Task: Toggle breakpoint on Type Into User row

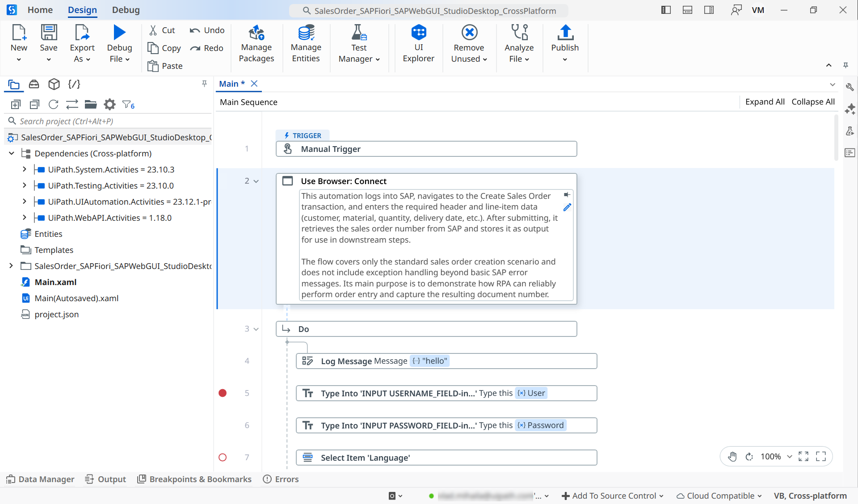Action: click(x=223, y=393)
